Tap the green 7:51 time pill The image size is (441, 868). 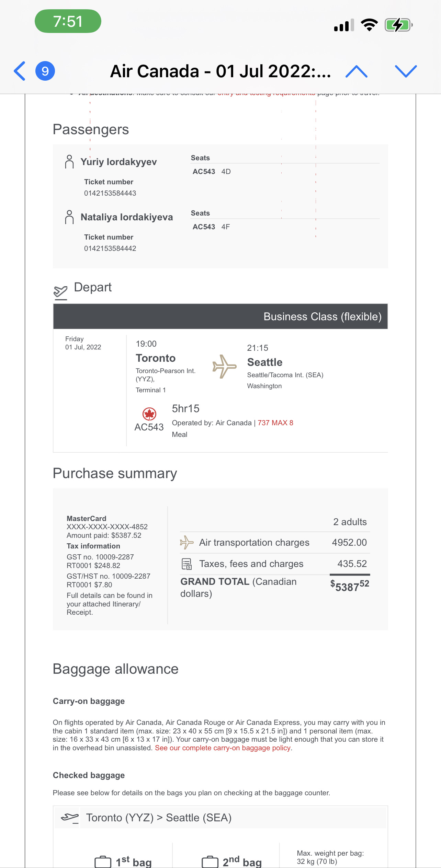[68, 21]
